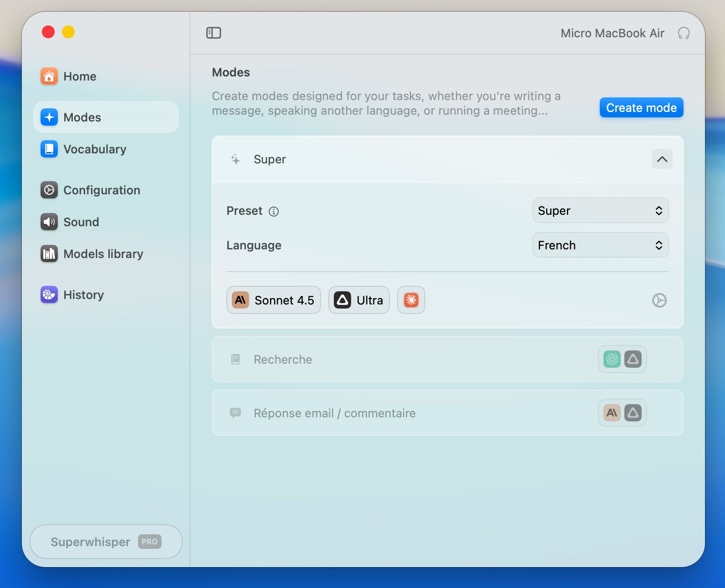
Task: Click the Anthropic icon in Réponse email row
Action: coord(612,413)
